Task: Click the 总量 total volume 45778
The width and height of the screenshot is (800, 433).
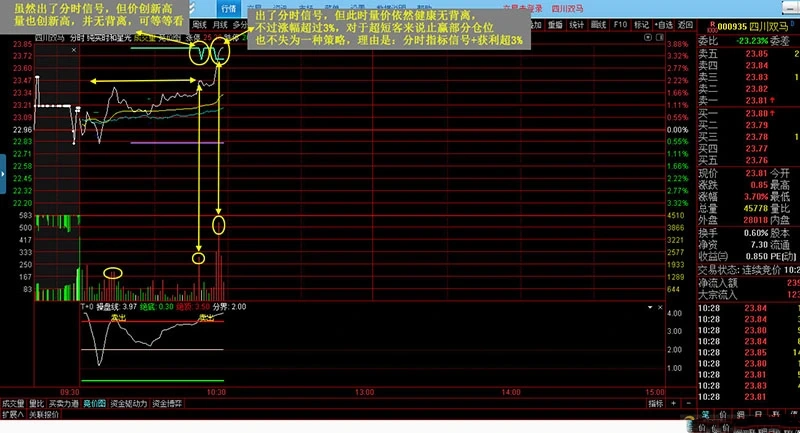Action: (x=756, y=208)
